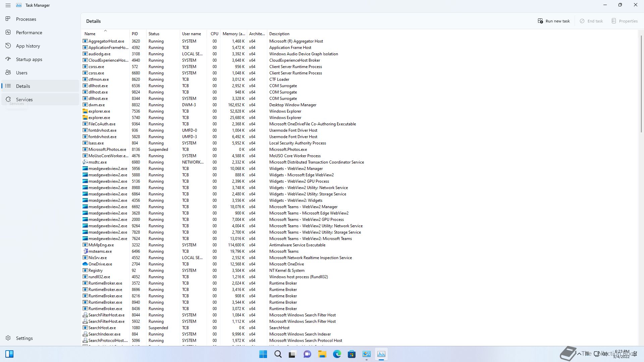The width and height of the screenshot is (644, 362).
Task: Select RuntimeBroker.exe with PID 8696
Action: click(360, 290)
